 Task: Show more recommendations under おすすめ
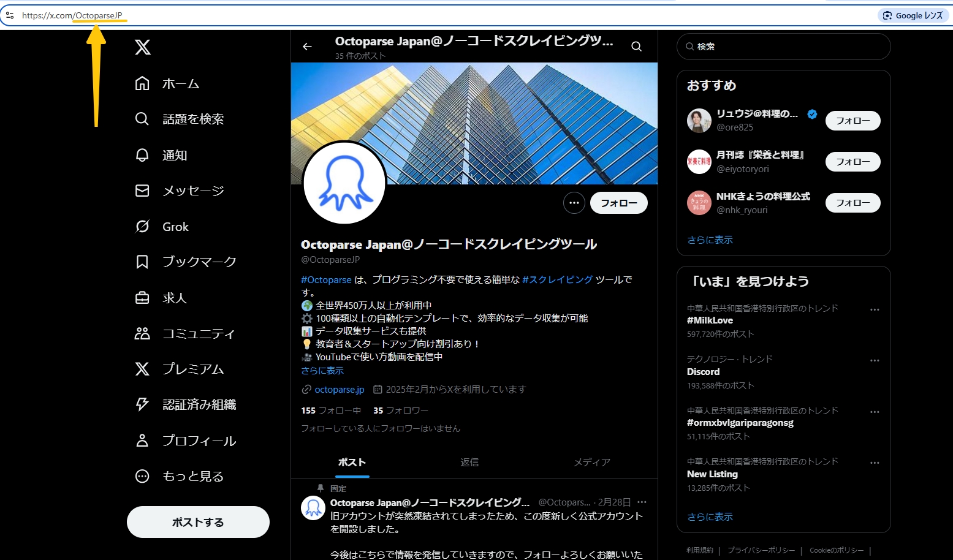710,240
